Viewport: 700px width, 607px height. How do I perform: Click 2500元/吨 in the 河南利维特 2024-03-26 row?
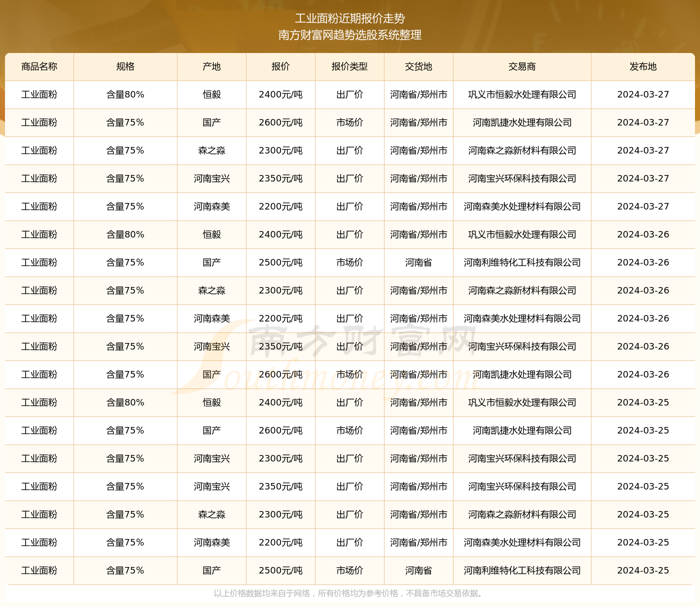[280, 262]
